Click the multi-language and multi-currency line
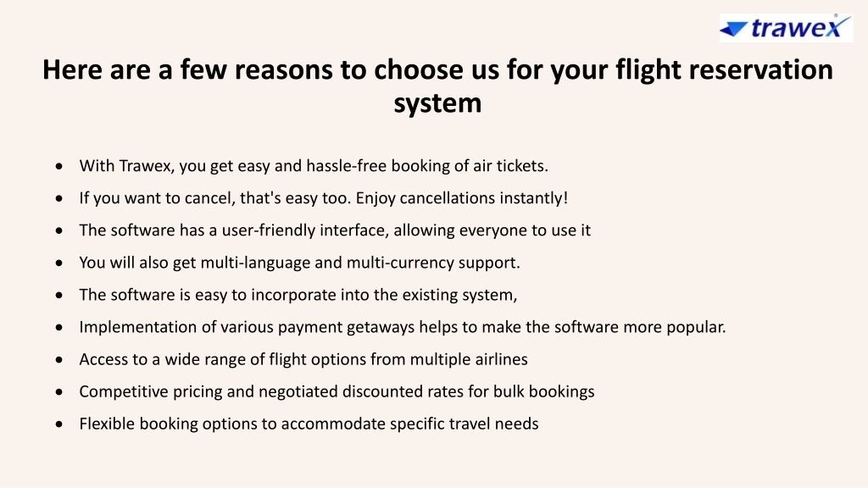Viewport: 868px width, 488px height. pos(299,263)
